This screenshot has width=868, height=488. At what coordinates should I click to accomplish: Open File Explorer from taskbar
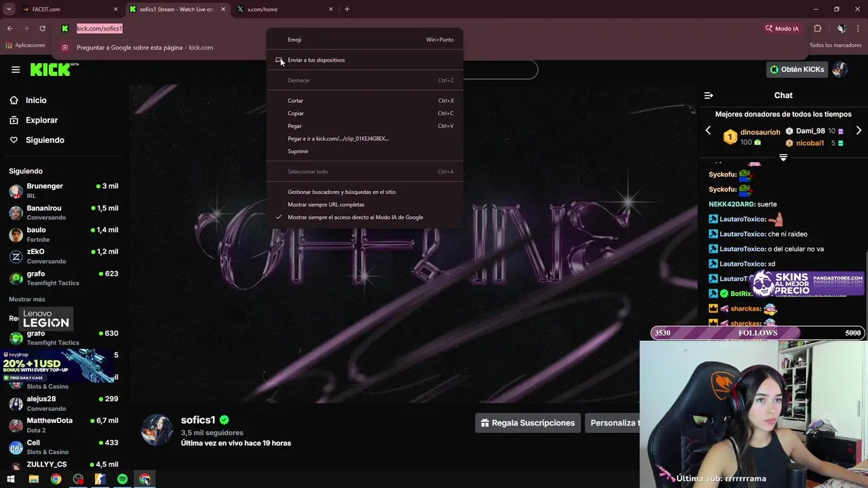(x=33, y=479)
